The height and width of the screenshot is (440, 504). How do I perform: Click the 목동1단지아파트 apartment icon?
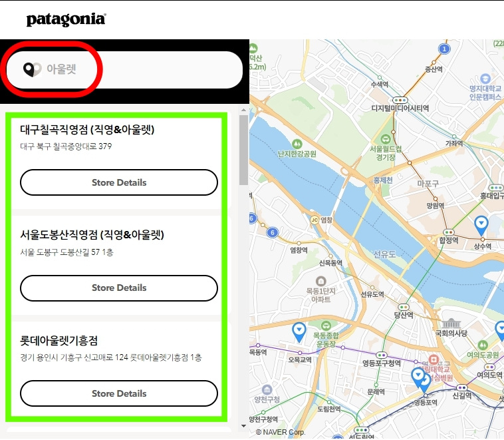(x=320, y=281)
